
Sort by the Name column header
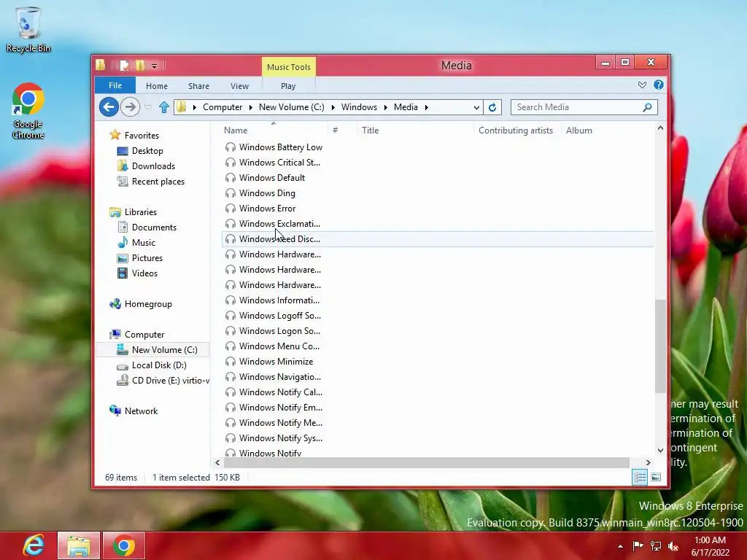[x=275, y=131]
